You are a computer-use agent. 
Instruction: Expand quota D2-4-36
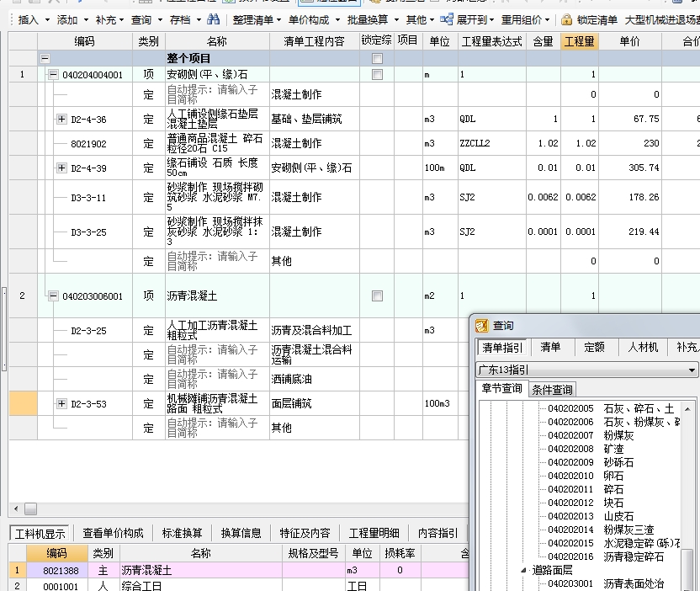click(x=61, y=119)
